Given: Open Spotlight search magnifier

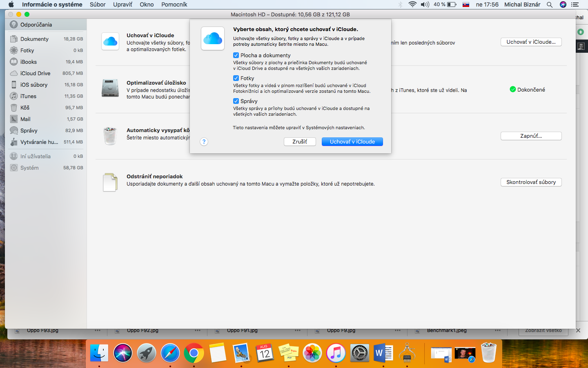Looking at the screenshot, I should (550, 4).
